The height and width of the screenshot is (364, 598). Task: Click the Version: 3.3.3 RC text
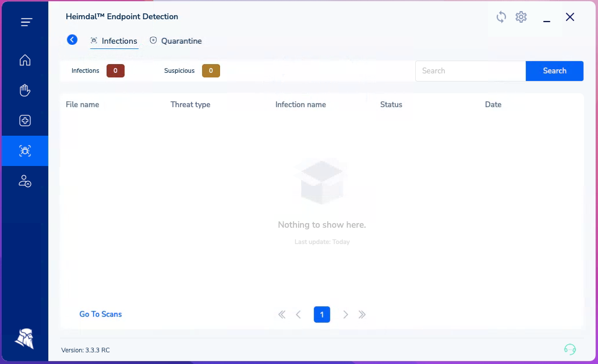click(x=86, y=350)
